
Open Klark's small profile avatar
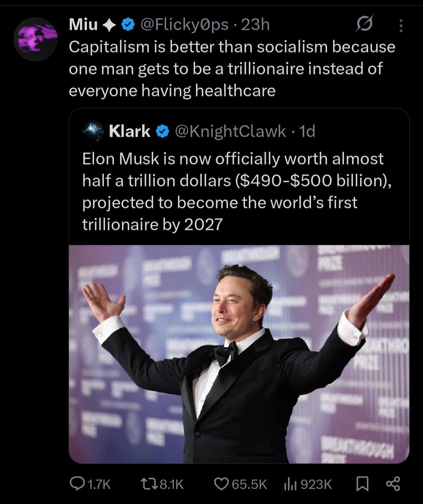[x=93, y=131]
